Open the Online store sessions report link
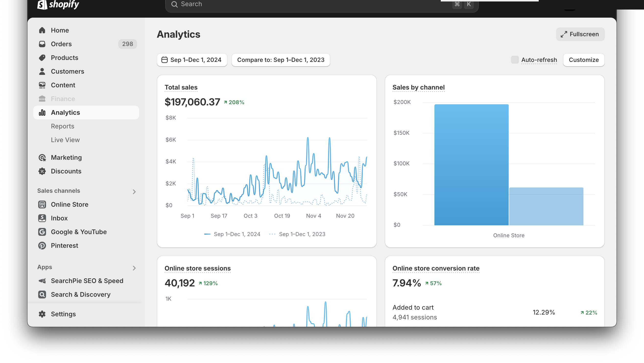644x363 pixels. pos(198,268)
